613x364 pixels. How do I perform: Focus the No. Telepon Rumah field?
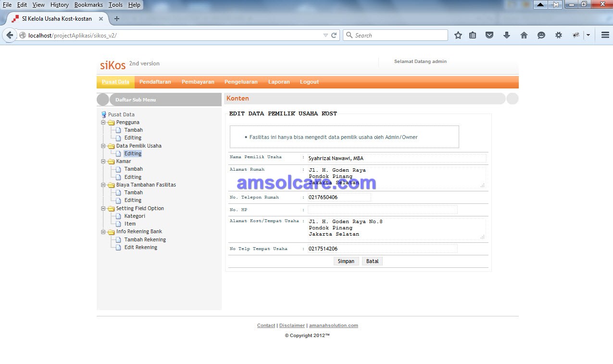pos(339,197)
